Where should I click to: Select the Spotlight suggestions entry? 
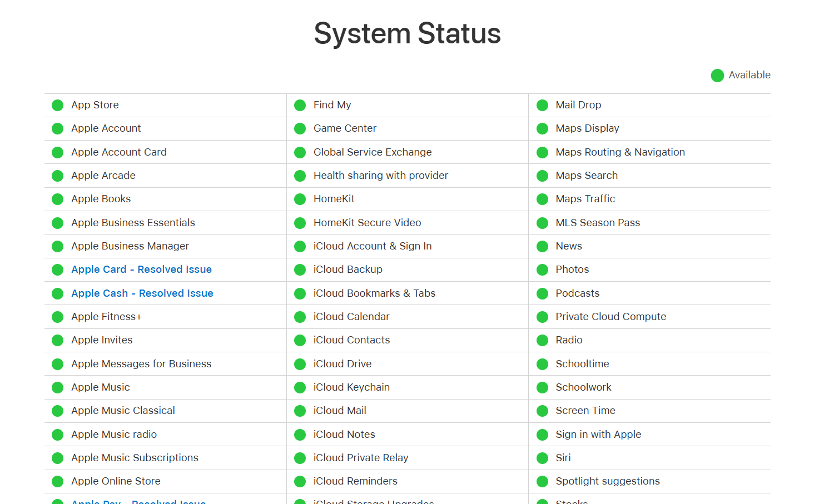click(x=608, y=481)
